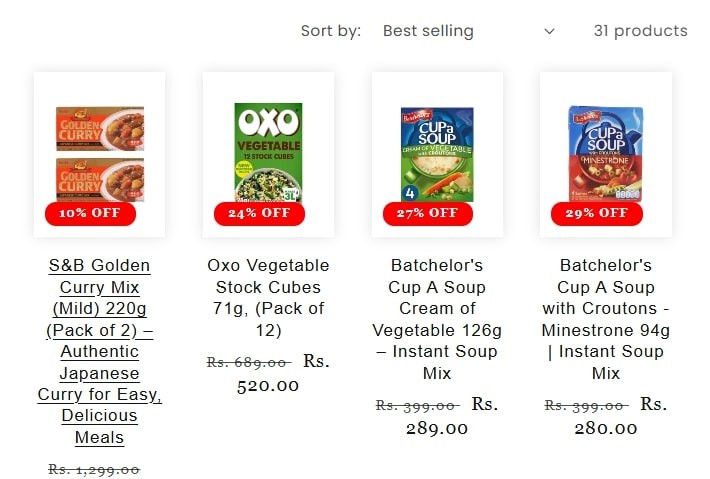Click the struck-through Rs. 689.00 price
The height and width of the screenshot is (479, 710).
[x=248, y=363]
